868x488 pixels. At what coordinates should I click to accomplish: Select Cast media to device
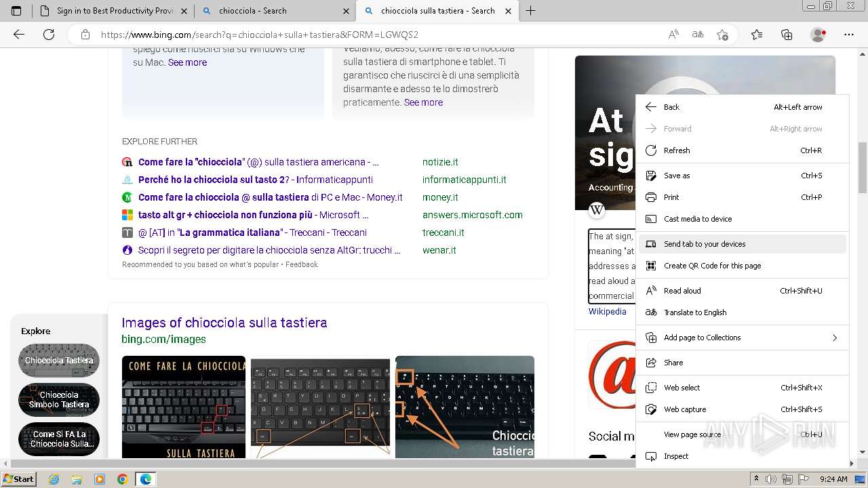[743, 219]
